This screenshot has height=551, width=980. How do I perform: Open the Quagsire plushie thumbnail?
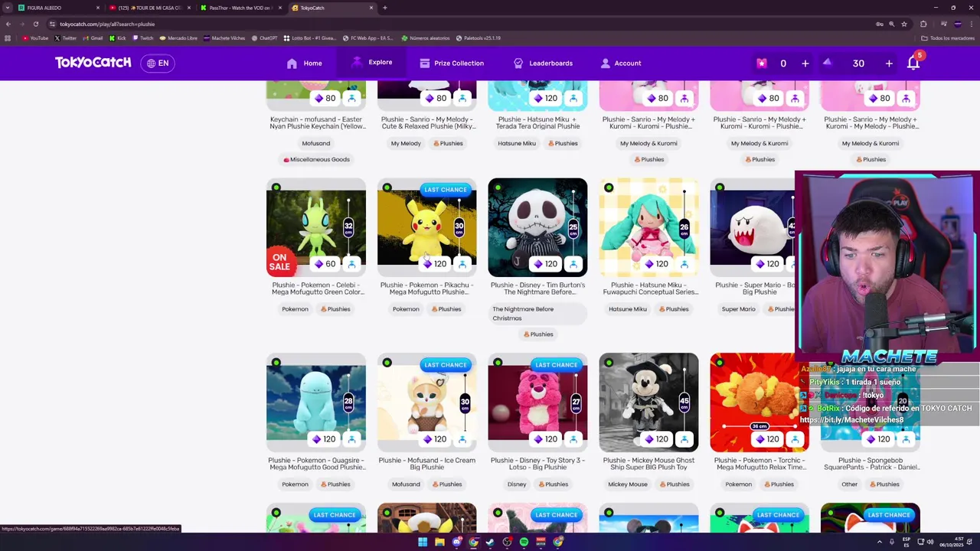point(315,403)
